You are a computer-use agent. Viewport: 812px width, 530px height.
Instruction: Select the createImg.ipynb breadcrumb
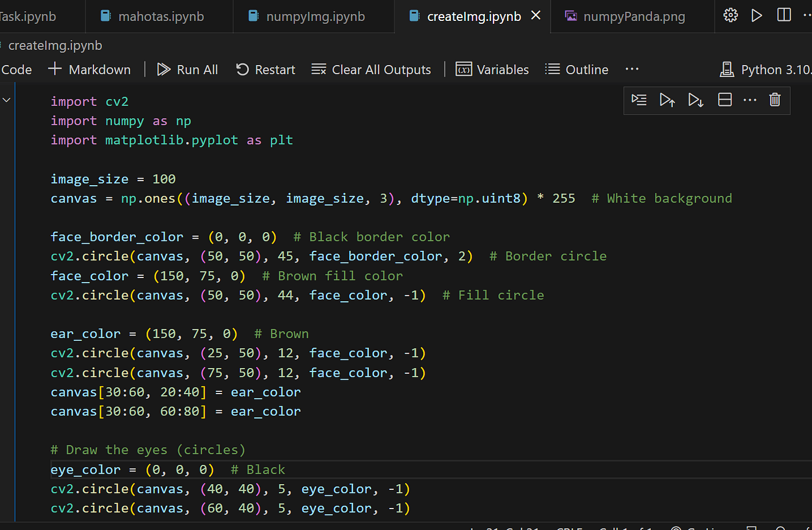pyautogui.click(x=55, y=45)
